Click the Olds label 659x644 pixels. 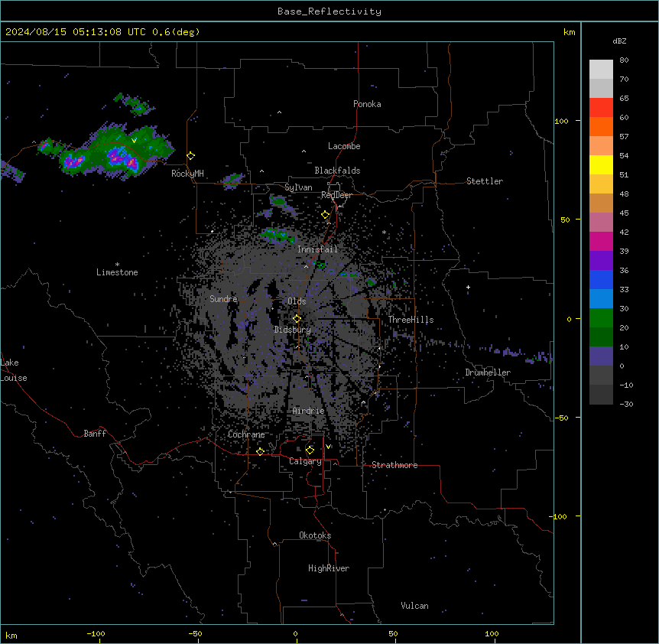point(297,301)
